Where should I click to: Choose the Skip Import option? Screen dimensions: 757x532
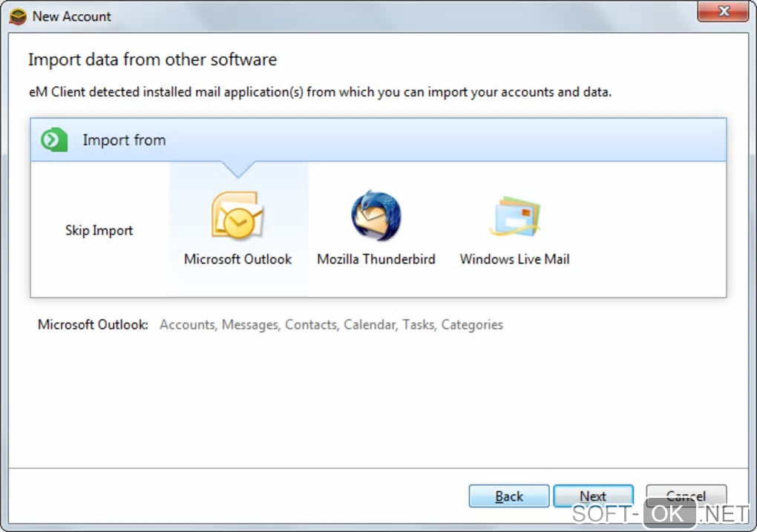99,230
